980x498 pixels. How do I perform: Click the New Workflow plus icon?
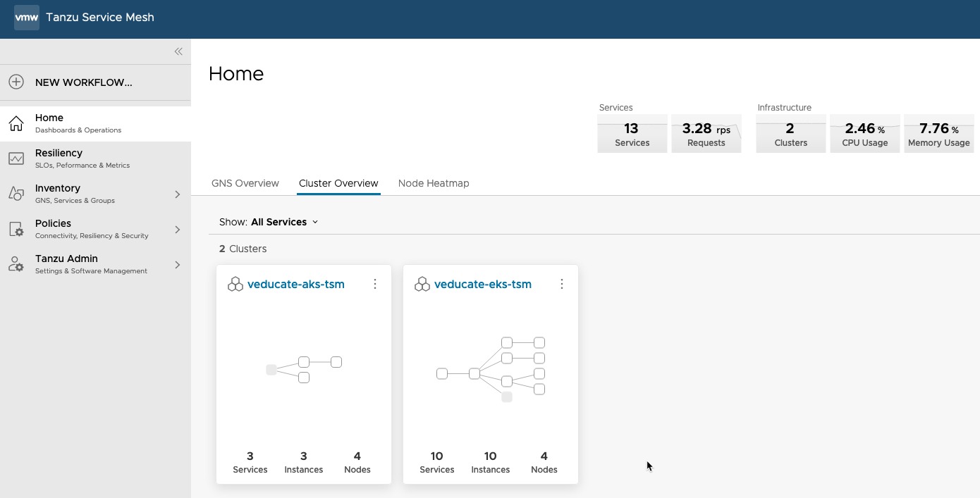tap(16, 82)
